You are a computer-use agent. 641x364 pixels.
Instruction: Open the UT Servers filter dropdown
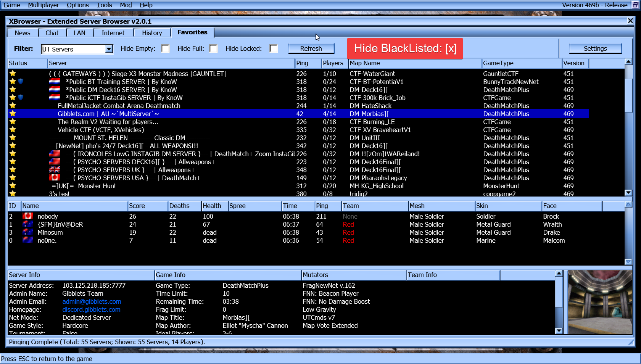(x=109, y=49)
